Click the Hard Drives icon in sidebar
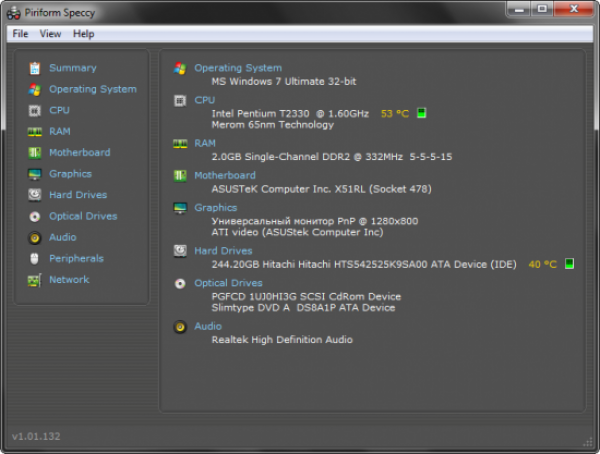Screen dimensions: 600x454 35,195
